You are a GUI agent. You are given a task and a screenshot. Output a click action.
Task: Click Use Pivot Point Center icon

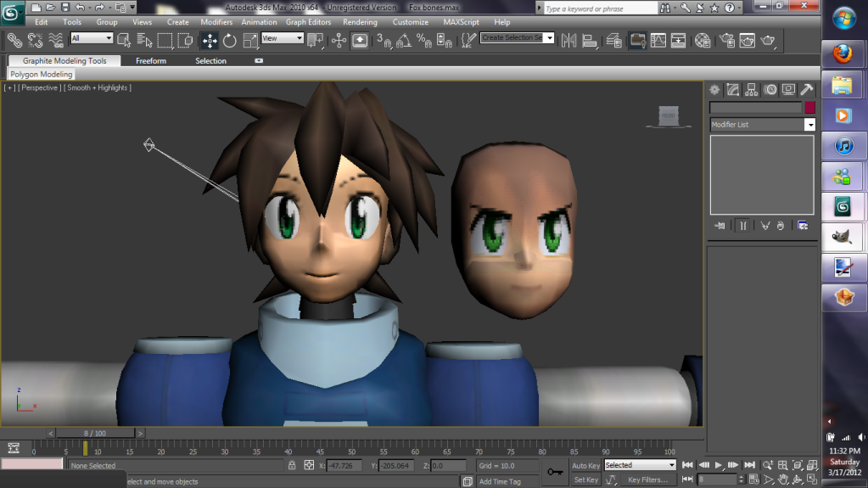coord(316,41)
